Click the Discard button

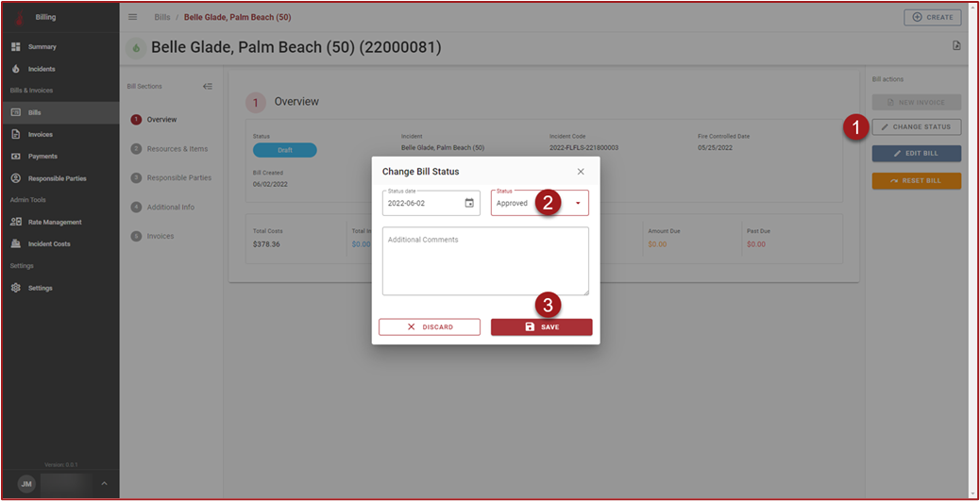(x=430, y=327)
